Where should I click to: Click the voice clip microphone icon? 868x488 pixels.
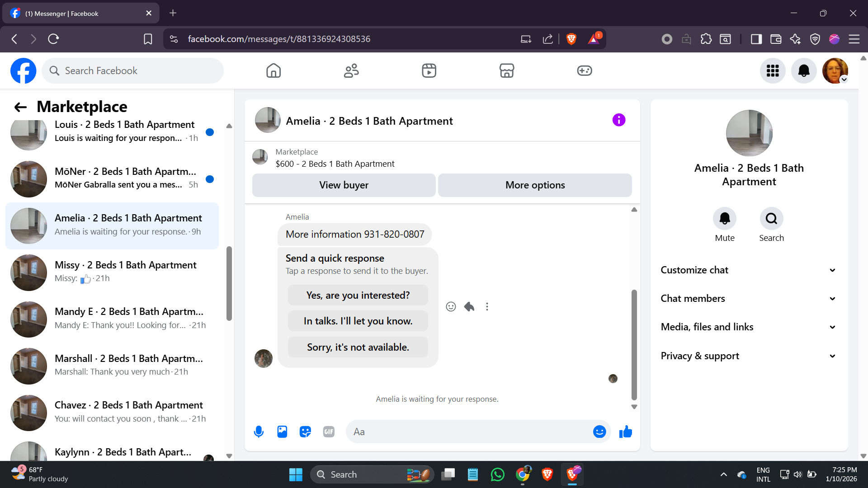pyautogui.click(x=259, y=432)
